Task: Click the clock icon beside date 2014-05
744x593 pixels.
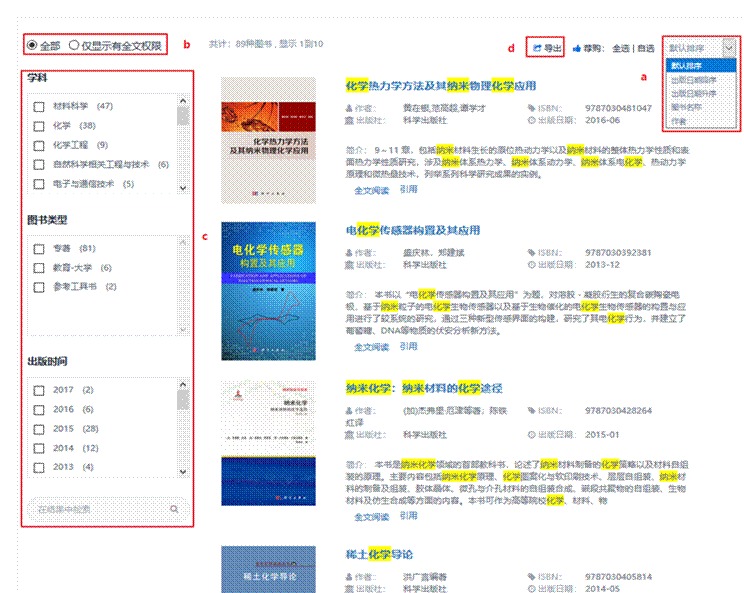Action: coord(531,589)
